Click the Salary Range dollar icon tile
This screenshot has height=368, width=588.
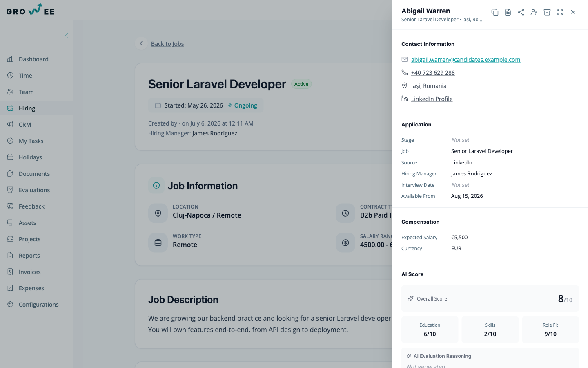[345, 243]
